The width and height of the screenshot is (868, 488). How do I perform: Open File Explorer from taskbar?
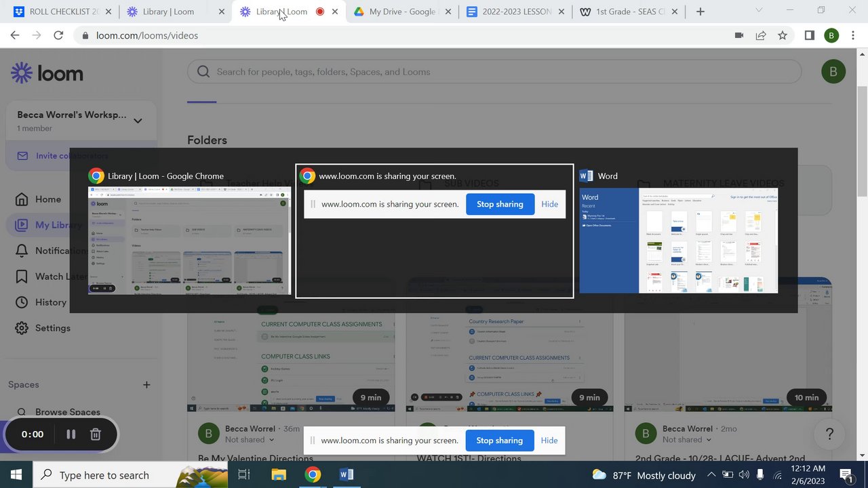(279, 474)
